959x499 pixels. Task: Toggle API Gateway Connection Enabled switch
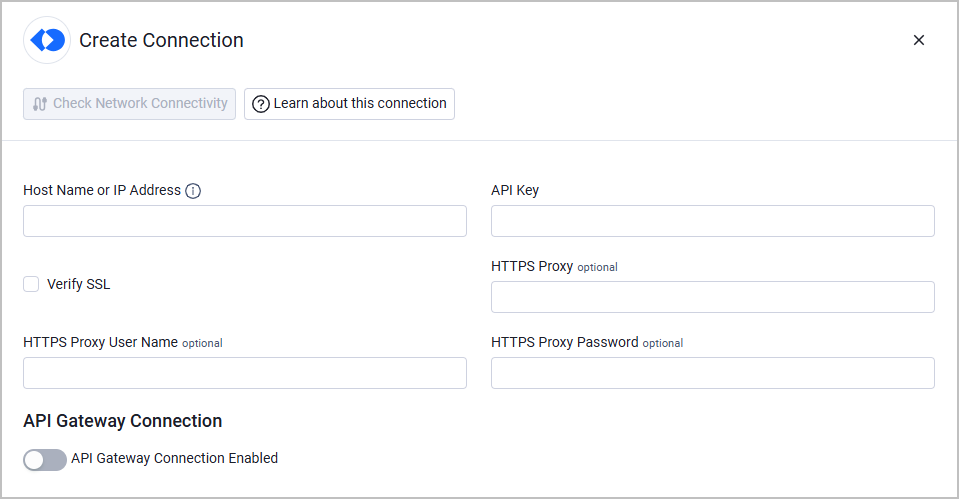coord(45,460)
